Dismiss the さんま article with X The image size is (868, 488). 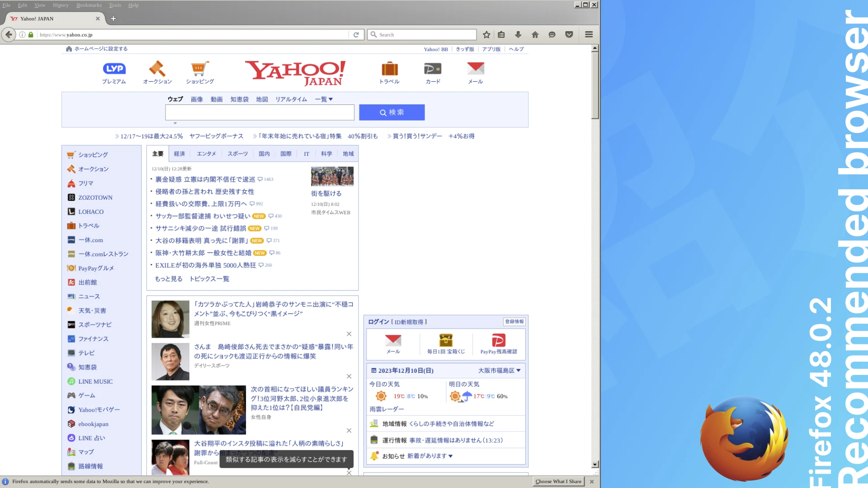(x=349, y=376)
